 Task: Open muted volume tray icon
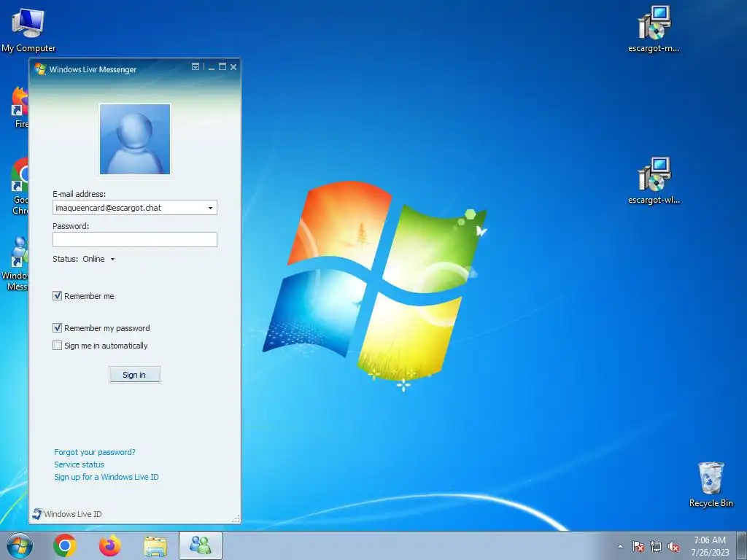point(673,546)
